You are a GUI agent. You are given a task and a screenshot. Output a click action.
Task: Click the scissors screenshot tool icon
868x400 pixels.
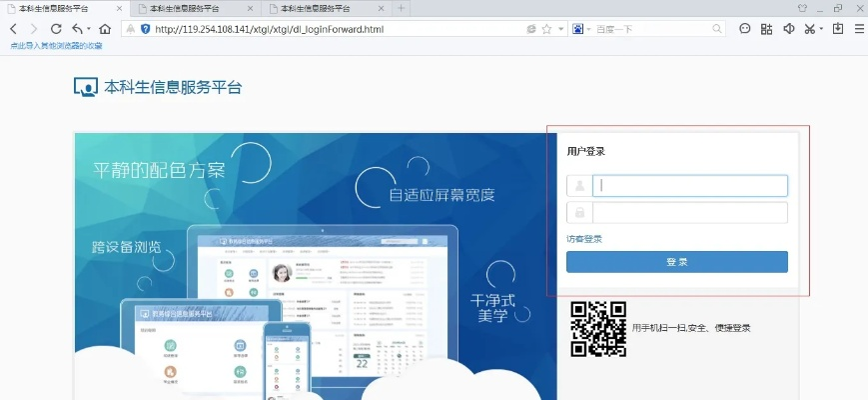(810, 29)
